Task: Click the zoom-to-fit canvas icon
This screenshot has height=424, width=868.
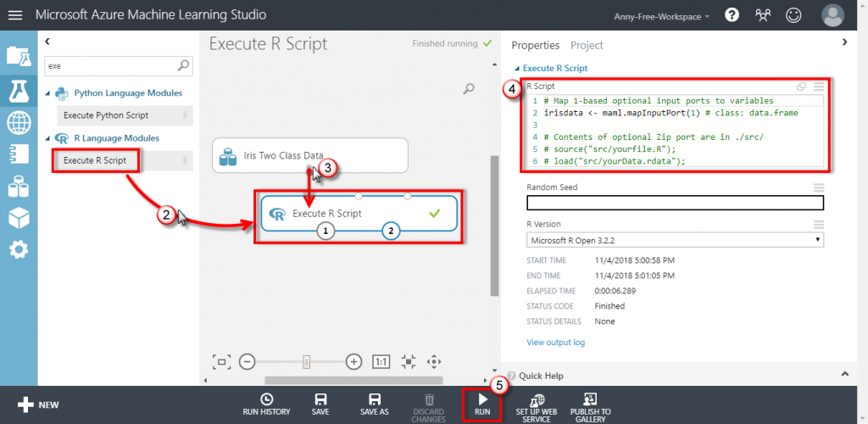Action: (221, 361)
